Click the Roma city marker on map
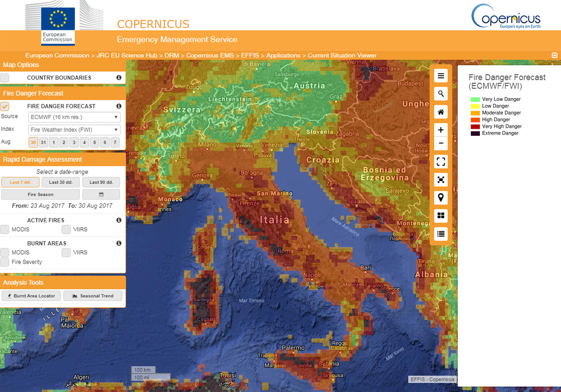 [276, 251]
